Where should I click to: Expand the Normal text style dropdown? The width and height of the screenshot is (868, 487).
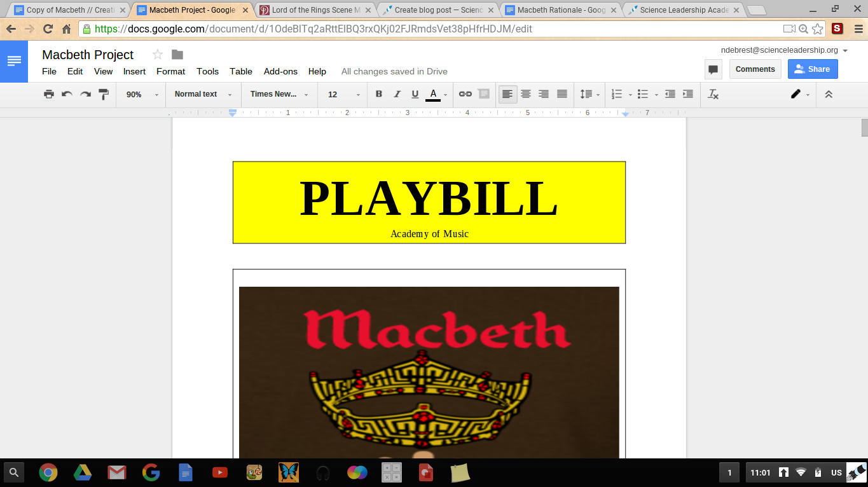[203, 94]
